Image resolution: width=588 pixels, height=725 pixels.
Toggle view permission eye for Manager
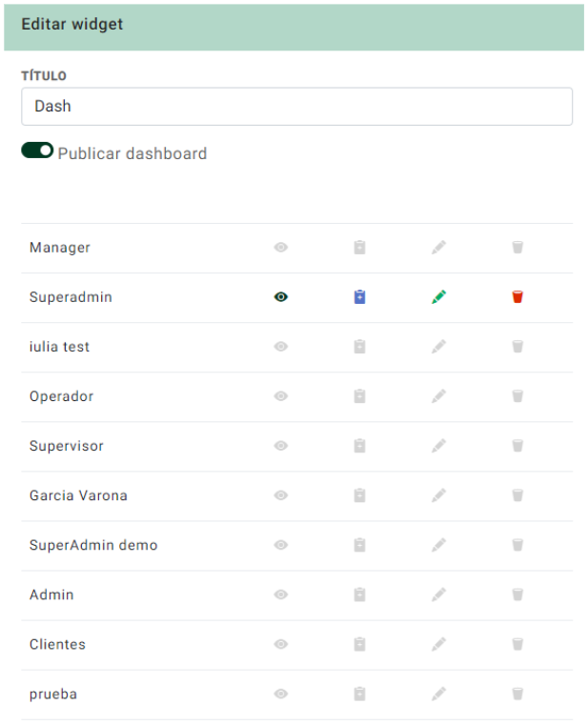tap(281, 248)
